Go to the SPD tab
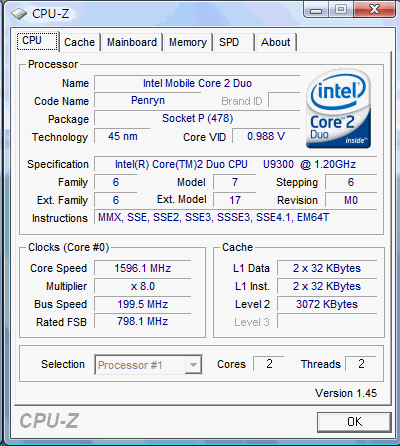Viewport: 400px width, 446px height. tap(233, 42)
